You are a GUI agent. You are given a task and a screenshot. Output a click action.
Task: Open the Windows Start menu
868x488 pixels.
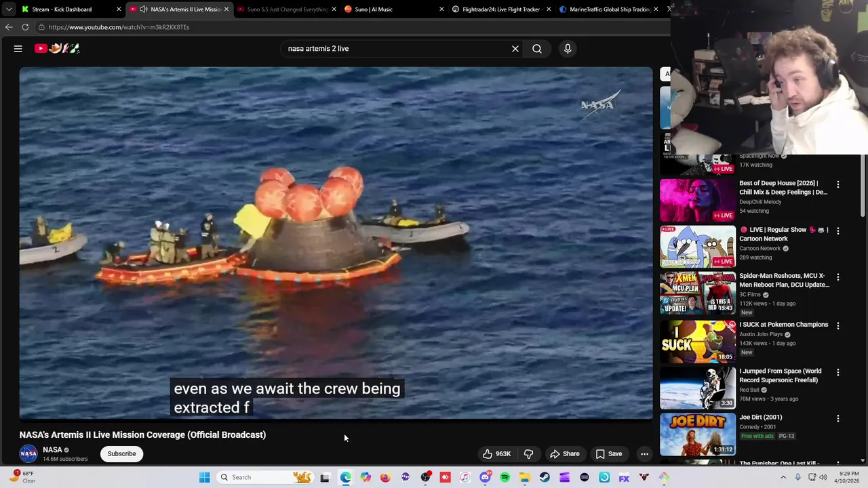click(204, 477)
